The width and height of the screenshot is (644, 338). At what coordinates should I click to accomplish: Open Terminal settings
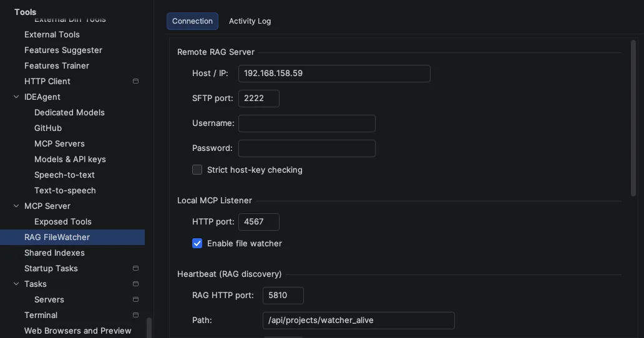click(41, 315)
